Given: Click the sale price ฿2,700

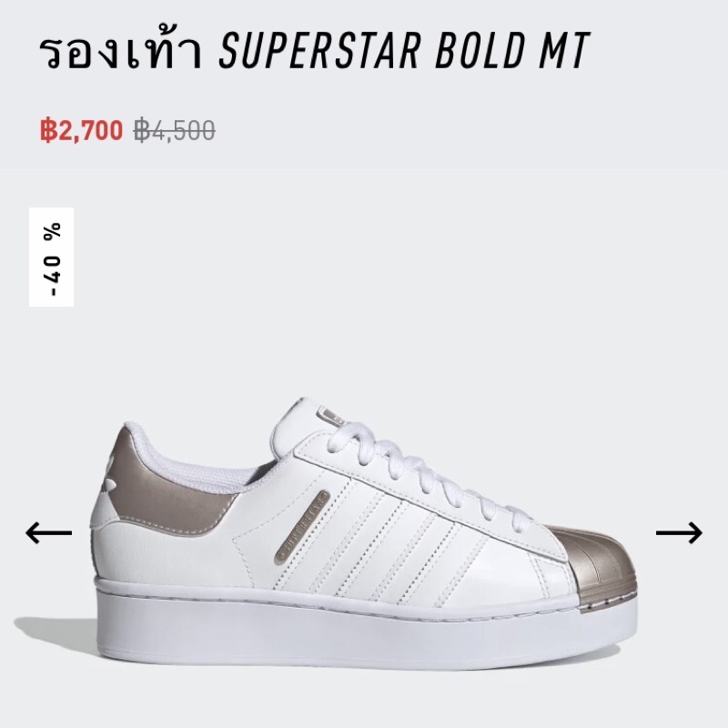Looking at the screenshot, I should coord(82,130).
